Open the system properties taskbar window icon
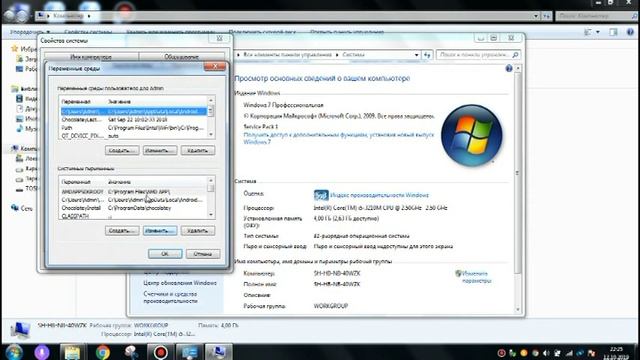 tap(218, 352)
